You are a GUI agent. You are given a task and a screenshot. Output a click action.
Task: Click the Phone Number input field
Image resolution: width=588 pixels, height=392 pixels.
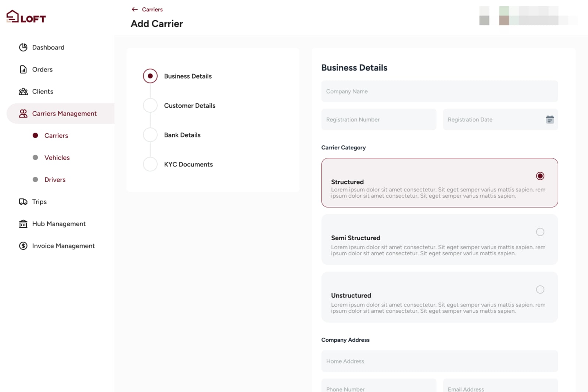379,386
